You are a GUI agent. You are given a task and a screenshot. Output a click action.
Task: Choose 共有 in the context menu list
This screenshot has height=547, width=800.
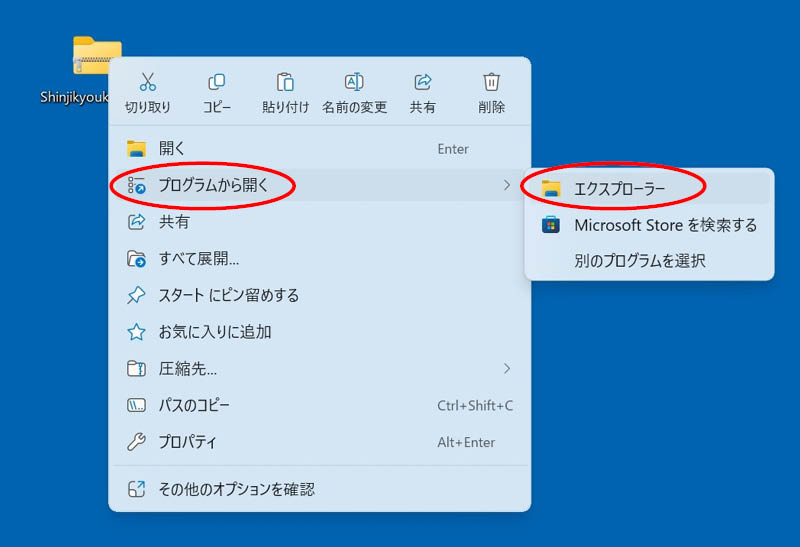(x=319, y=221)
